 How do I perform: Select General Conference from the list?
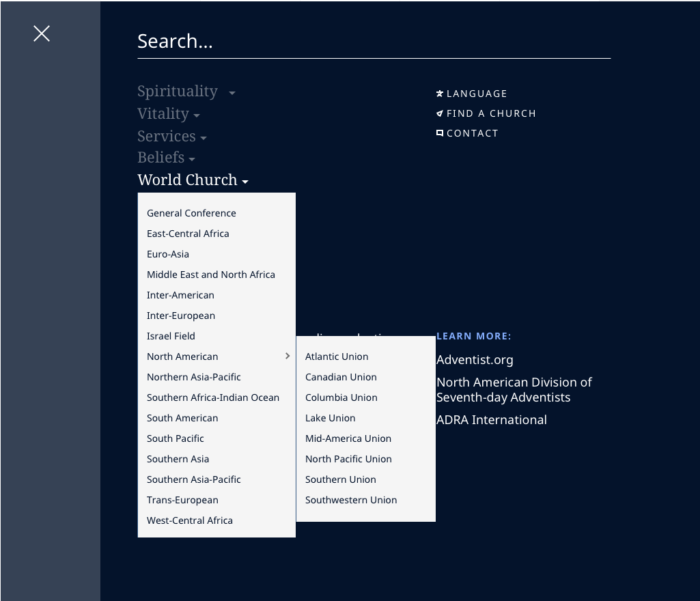pyautogui.click(x=191, y=213)
